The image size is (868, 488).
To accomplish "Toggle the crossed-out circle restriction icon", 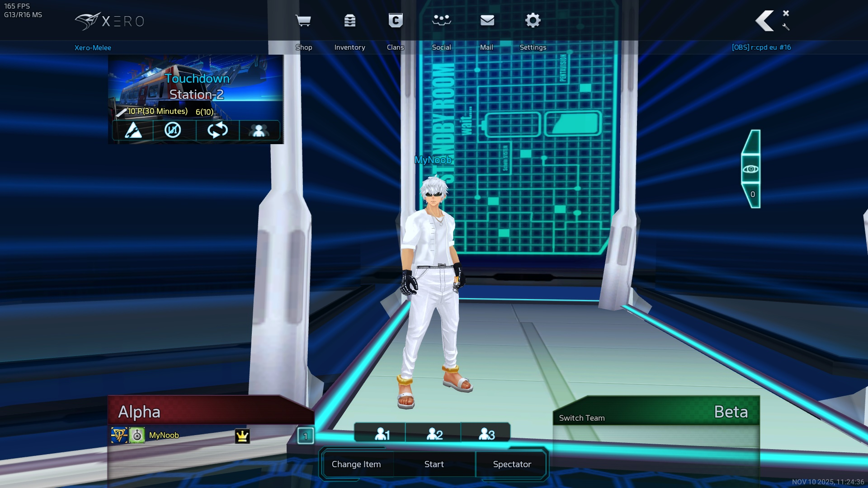I will (173, 131).
